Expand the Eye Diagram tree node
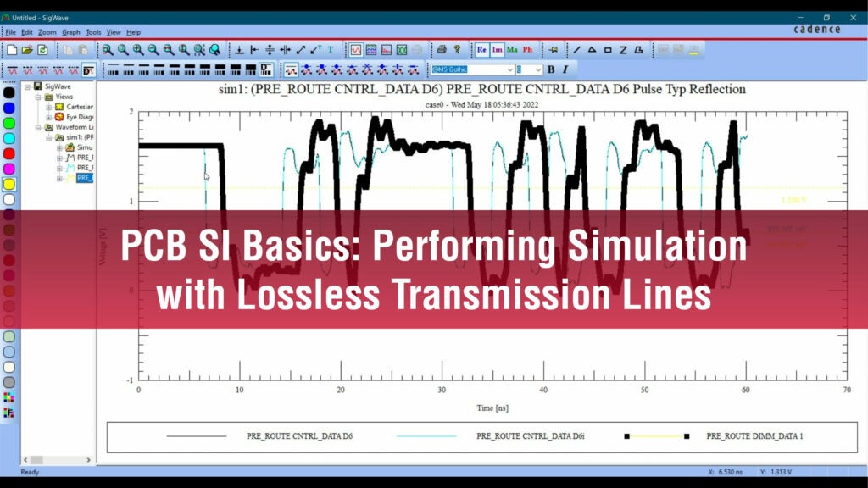868x488 pixels. (48, 117)
